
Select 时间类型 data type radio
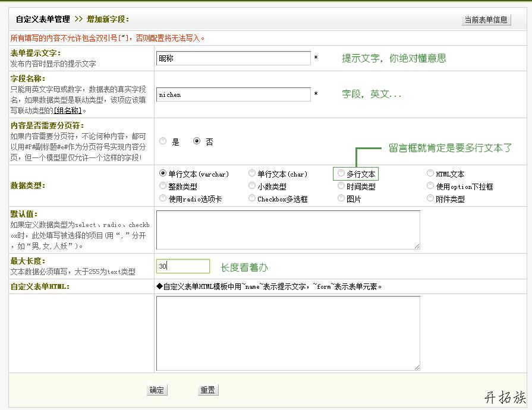341,185
